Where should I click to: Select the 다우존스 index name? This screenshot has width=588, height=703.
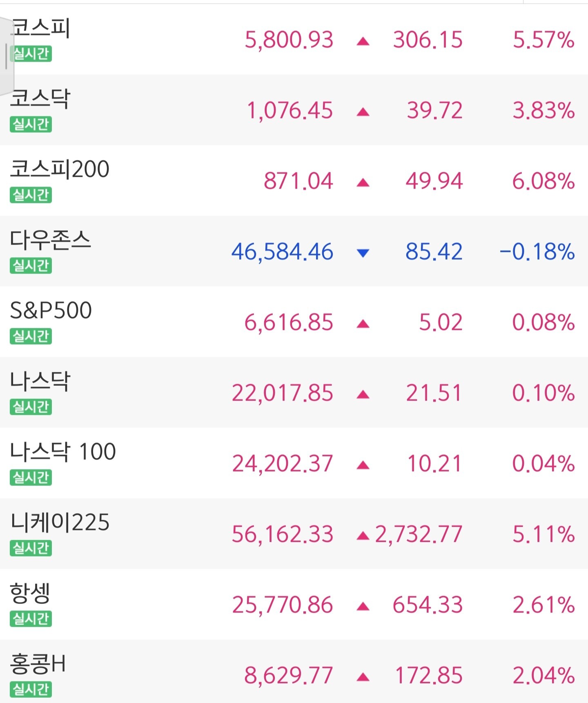pyautogui.click(x=50, y=240)
